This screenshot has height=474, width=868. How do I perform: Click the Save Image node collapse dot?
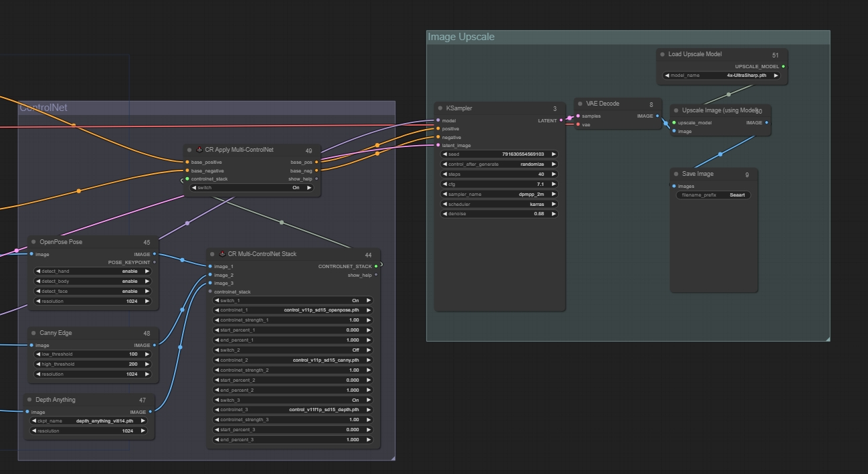click(x=676, y=174)
